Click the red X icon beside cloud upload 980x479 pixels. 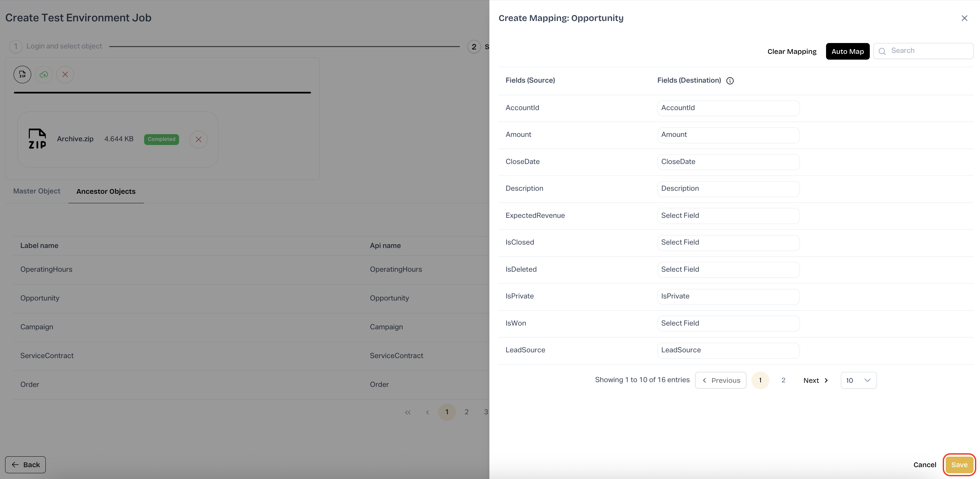[65, 75]
